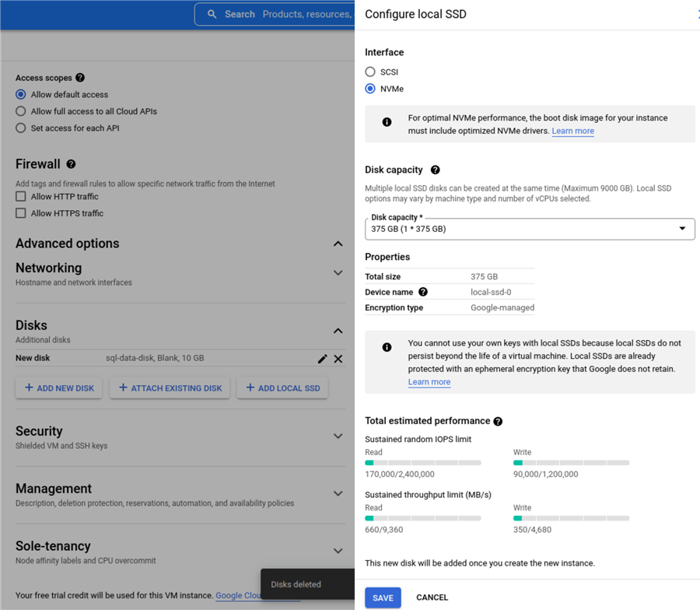Expand the Networking section

pos(338,273)
